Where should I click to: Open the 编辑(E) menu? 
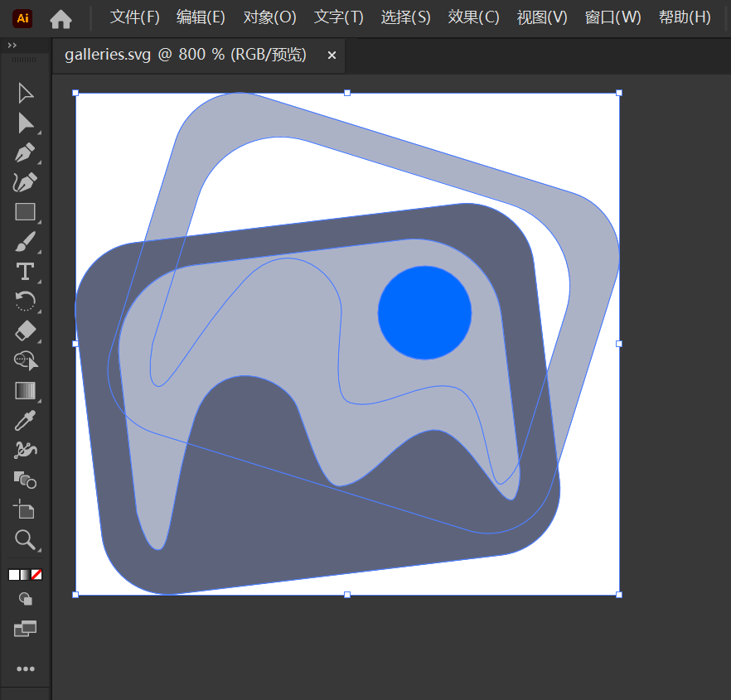(x=201, y=17)
